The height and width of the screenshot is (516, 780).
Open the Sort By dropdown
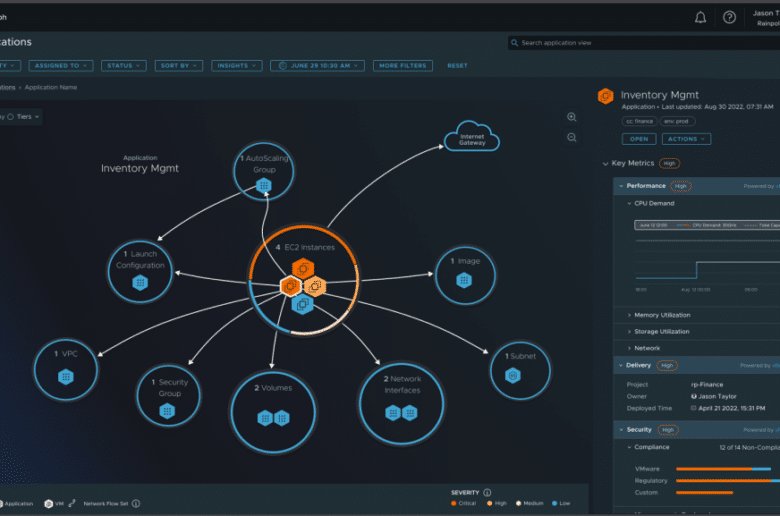click(x=179, y=66)
